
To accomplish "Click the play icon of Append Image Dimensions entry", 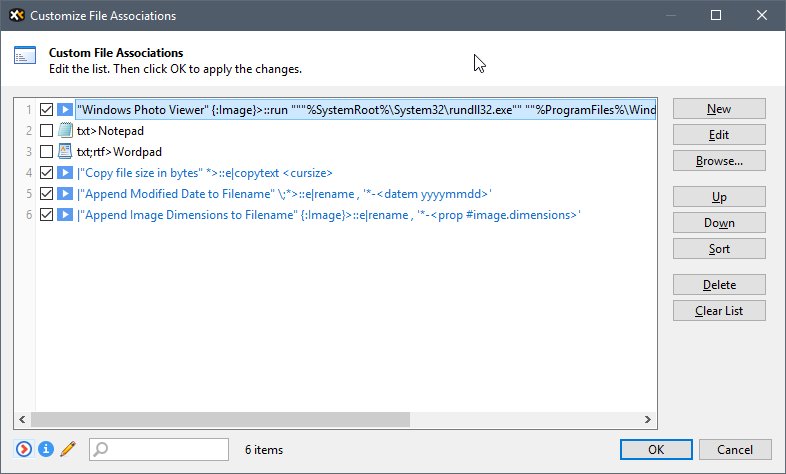I will point(65,215).
